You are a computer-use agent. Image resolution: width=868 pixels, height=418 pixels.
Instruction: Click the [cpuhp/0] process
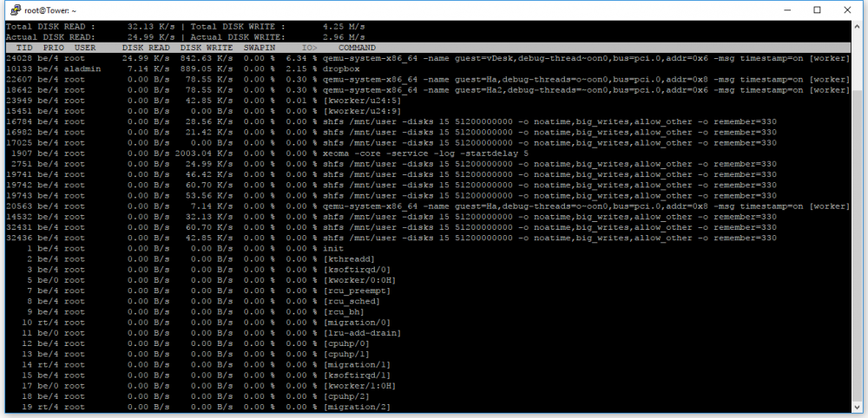click(346, 343)
